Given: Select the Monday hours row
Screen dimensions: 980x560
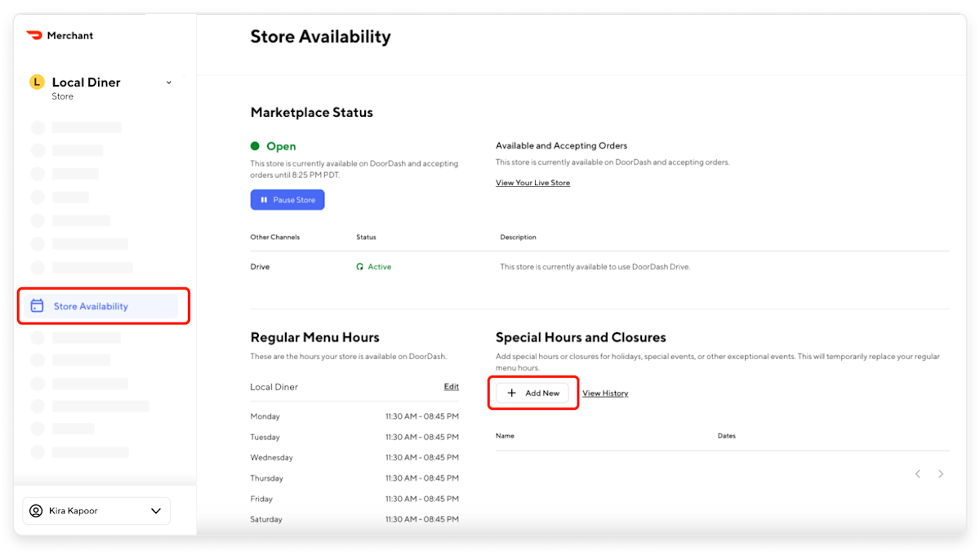Looking at the screenshot, I should point(354,416).
